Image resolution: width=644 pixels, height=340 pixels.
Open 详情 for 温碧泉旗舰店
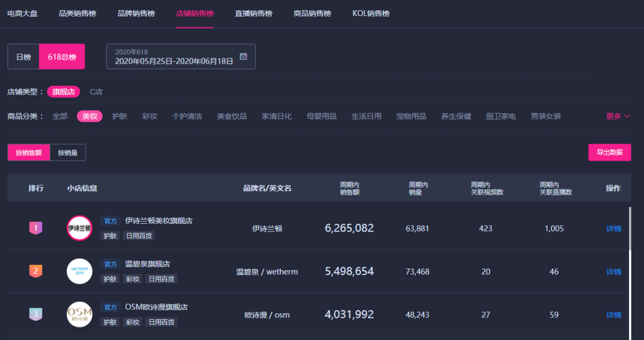[614, 272]
